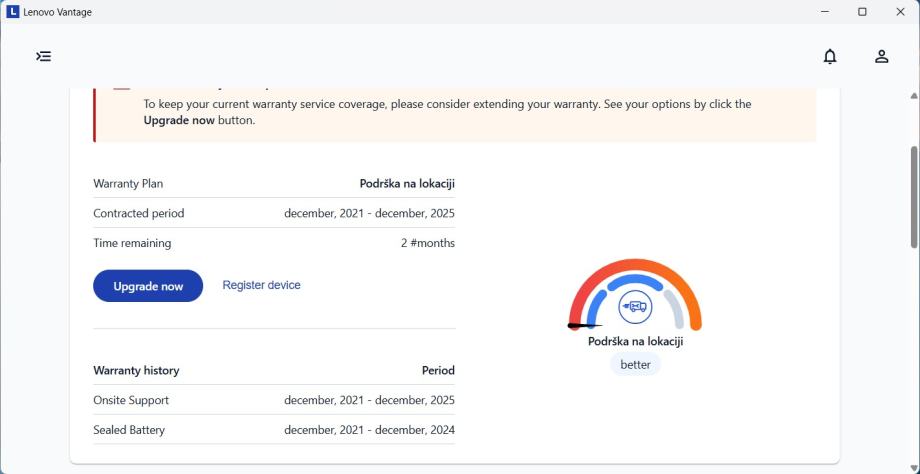Viewport: 920px width, 474px height.
Task: Click the Contracted period row
Action: click(273, 213)
